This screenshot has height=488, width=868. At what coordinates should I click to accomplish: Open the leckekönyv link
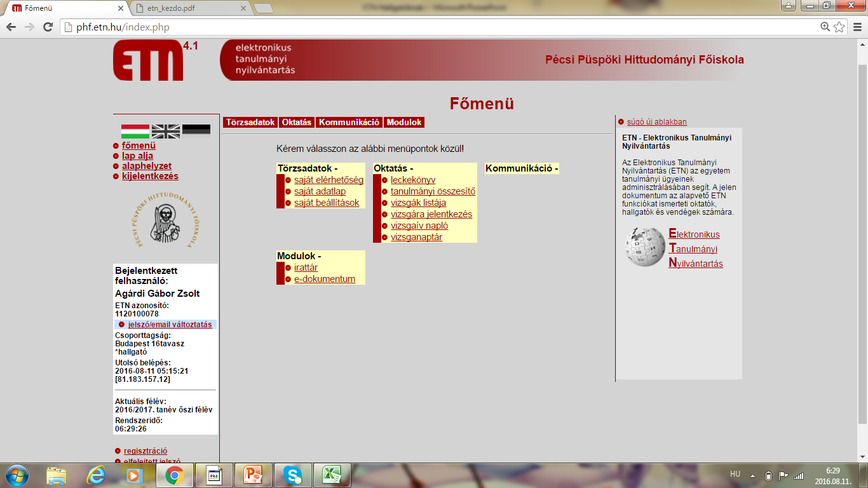(x=413, y=180)
